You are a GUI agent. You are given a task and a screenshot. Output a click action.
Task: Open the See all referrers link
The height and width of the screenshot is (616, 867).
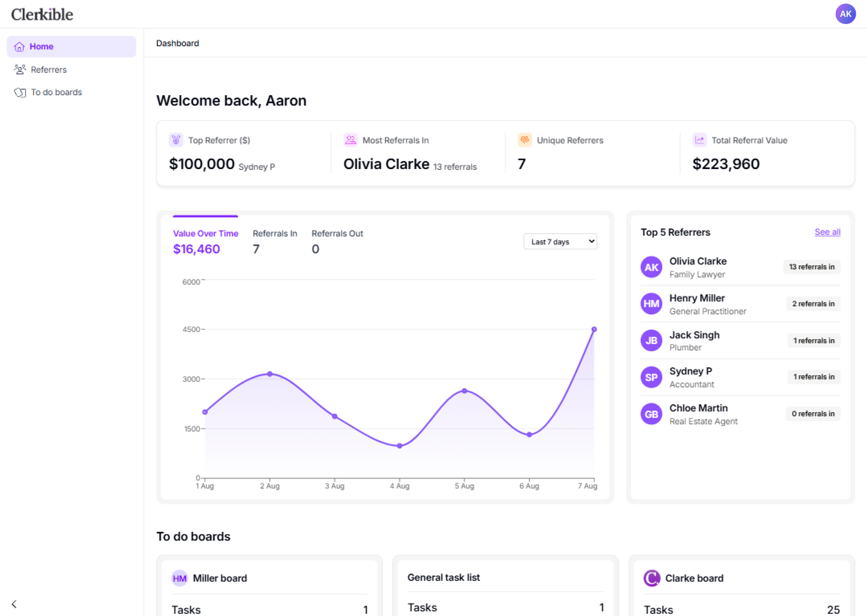pos(827,232)
